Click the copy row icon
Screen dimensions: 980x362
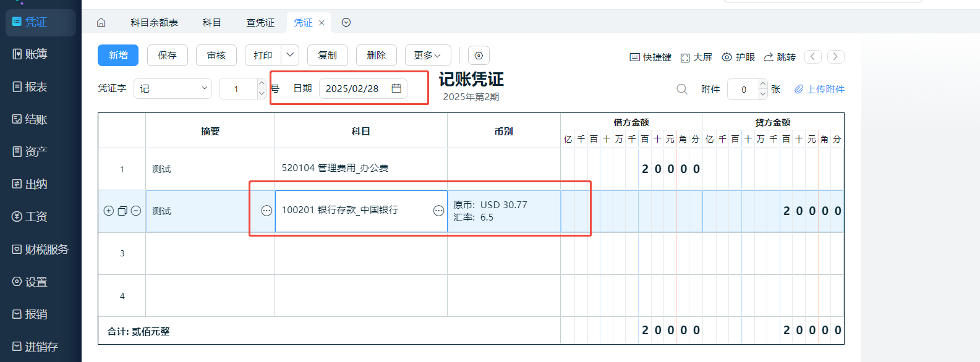(x=122, y=211)
